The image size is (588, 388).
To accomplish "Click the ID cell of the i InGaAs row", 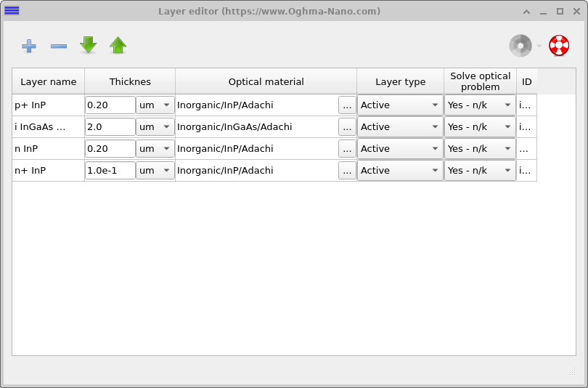I will (527, 127).
